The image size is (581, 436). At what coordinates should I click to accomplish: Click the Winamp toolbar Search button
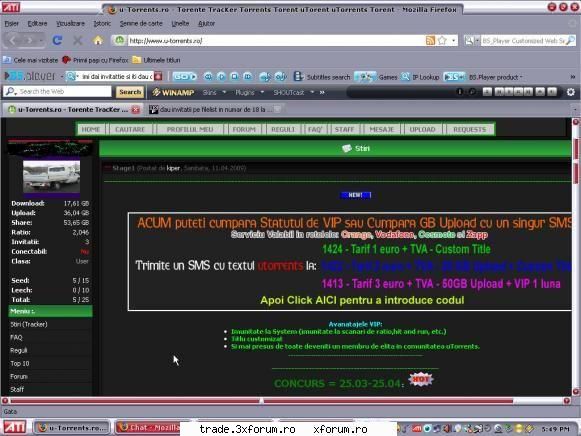(x=130, y=92)
